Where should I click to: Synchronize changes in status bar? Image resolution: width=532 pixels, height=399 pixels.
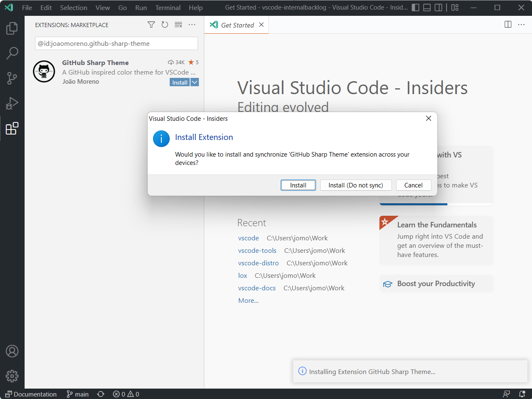pos(100,394)
